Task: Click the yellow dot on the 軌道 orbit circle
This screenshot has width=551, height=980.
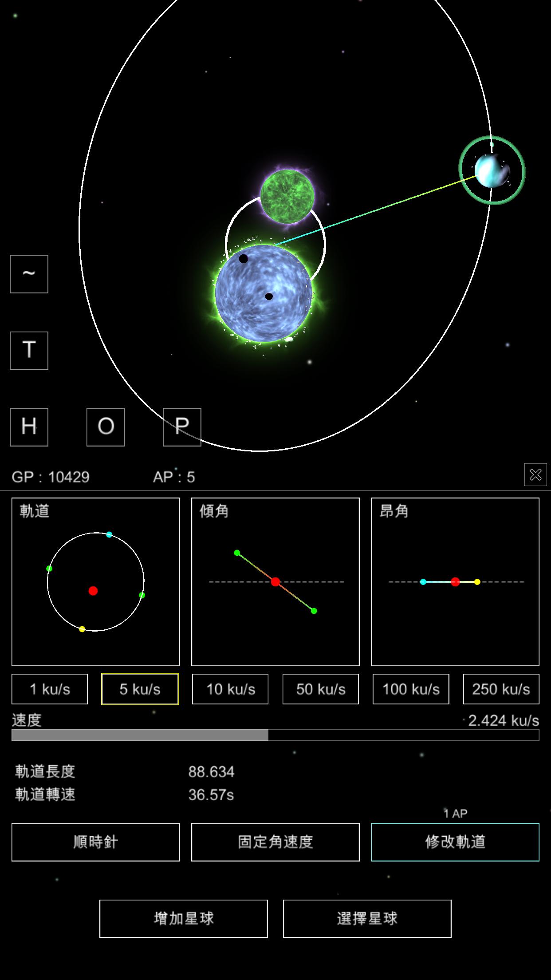Action: point(82,629)
